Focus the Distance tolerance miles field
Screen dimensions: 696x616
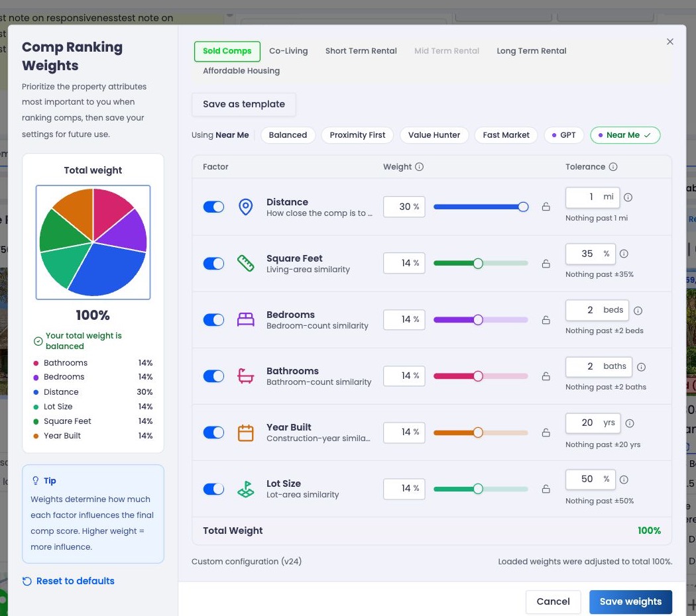592,197
